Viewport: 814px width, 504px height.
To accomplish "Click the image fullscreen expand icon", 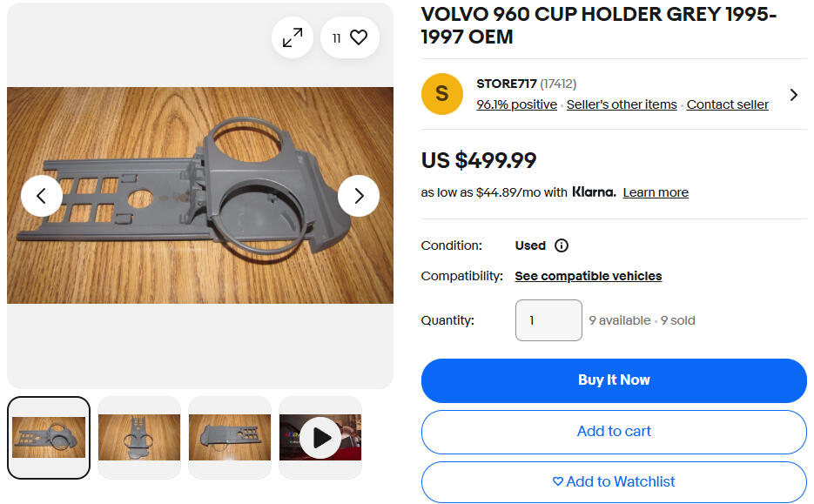I will pos(293,37).
